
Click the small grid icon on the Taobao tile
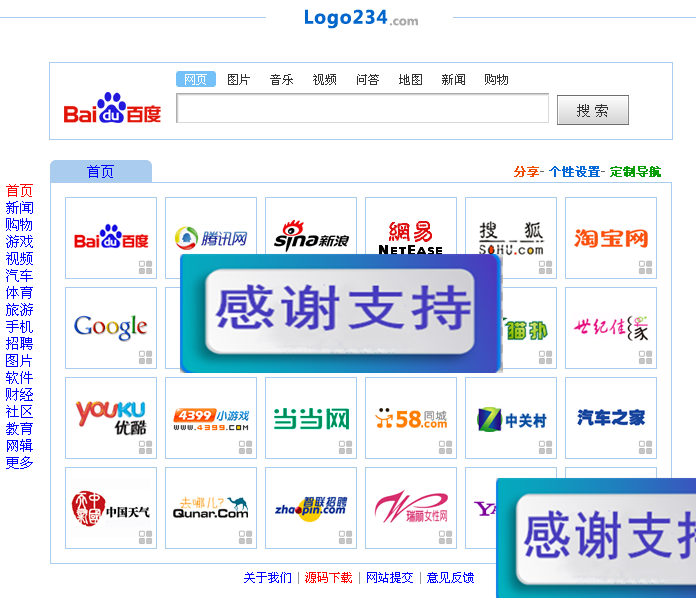point(645,267)
